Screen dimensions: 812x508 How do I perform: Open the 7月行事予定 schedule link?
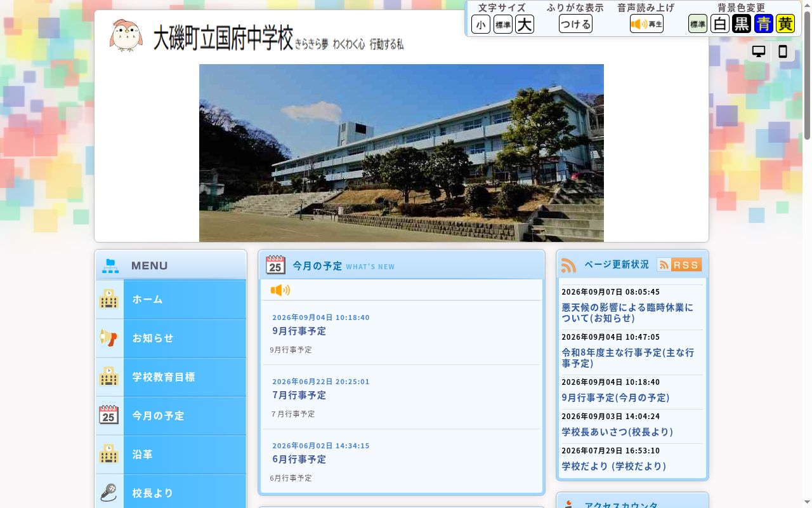click(299, 395)
